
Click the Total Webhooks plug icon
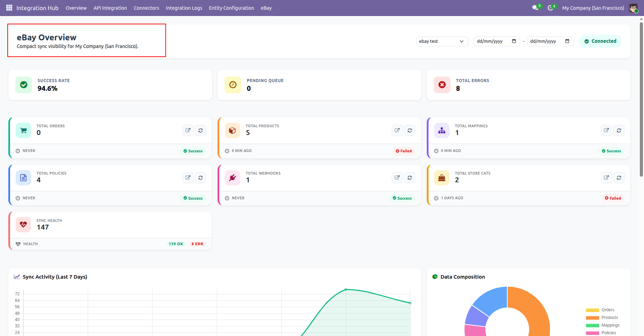[233, 178]
